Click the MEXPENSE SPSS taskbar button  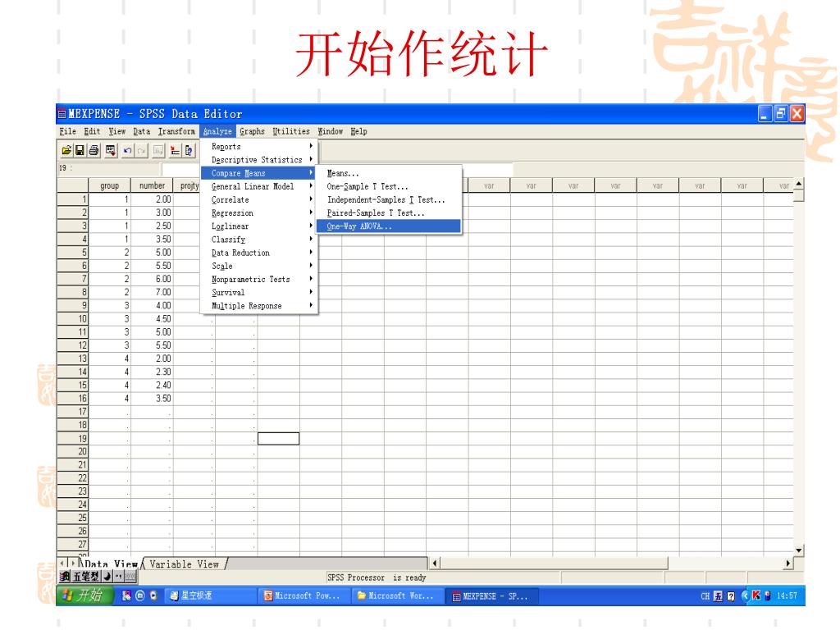[x=492, y=596]
